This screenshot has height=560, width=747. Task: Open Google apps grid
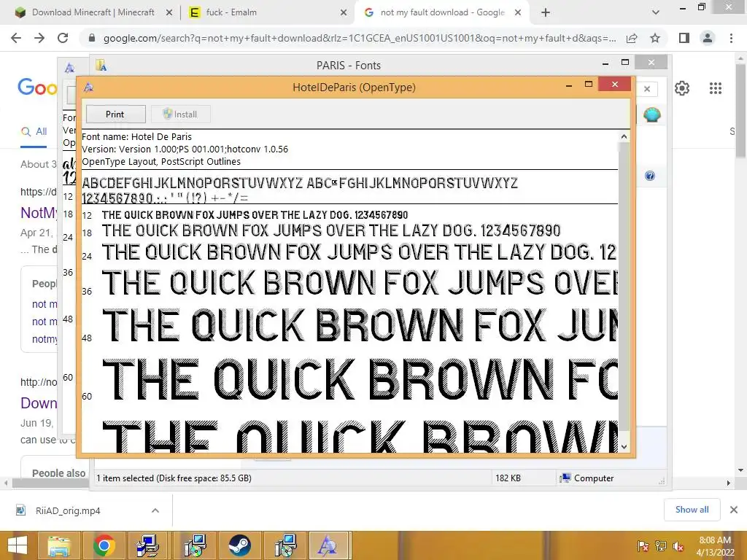[715, 88]
